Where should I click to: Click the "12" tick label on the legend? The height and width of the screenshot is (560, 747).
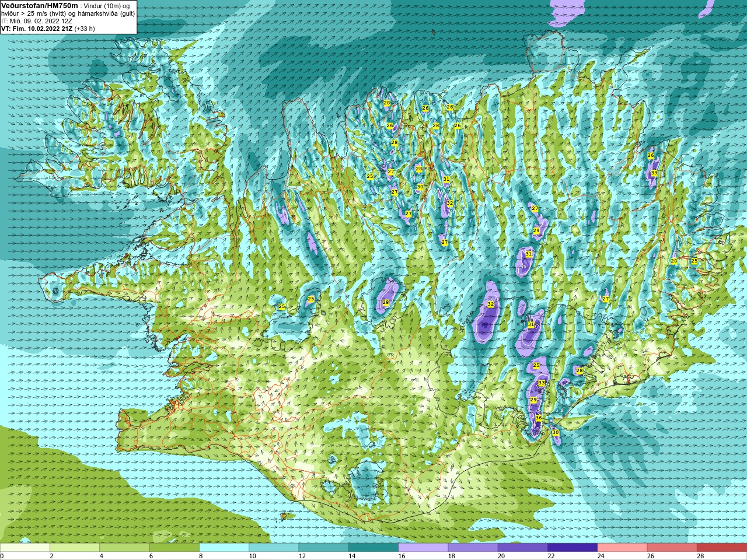coord(302,556)
